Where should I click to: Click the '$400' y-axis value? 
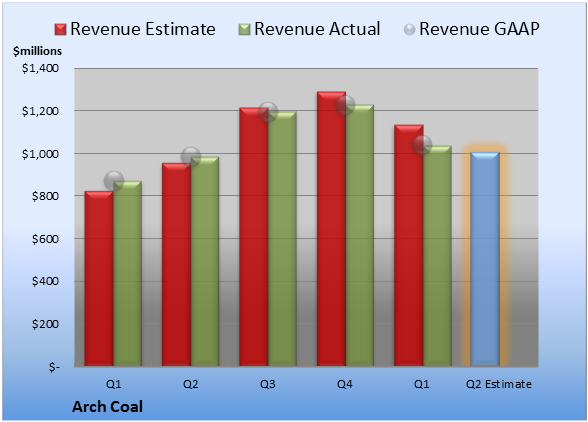45,281
